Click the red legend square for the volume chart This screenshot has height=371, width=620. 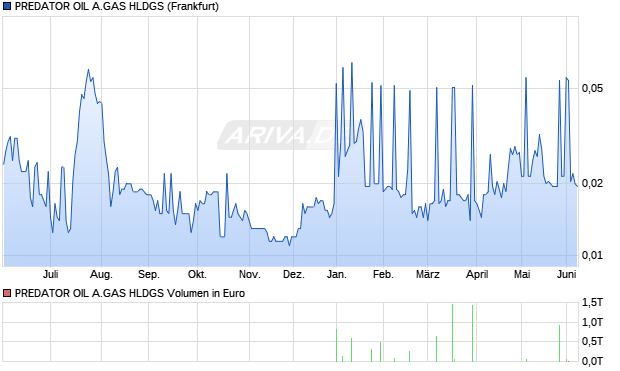tap(7, 293)
